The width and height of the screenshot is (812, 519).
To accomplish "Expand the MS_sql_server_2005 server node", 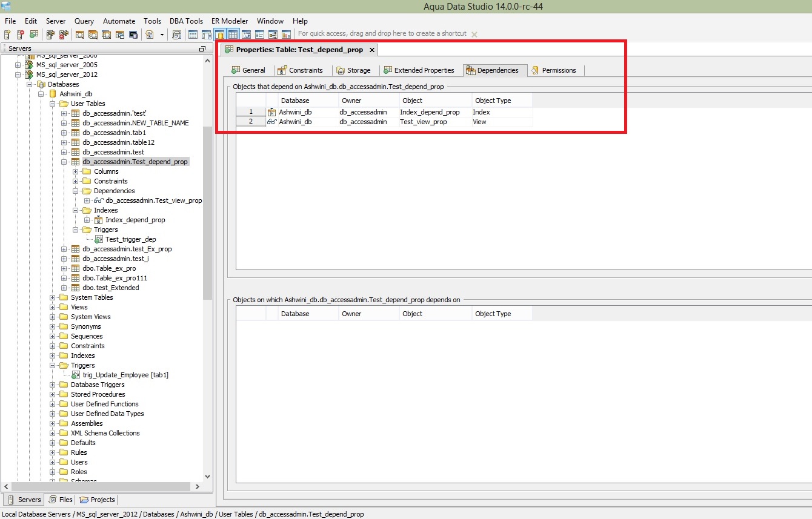I will point(18,65).
